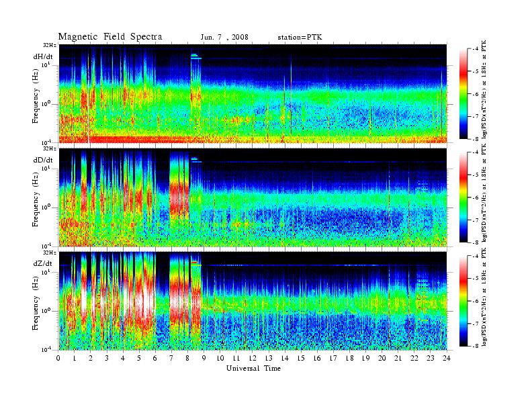The width and height of the screenshot is (532, 411).
Task: Click the '-6' tick on dD/dt color scale
Action: 474,197
